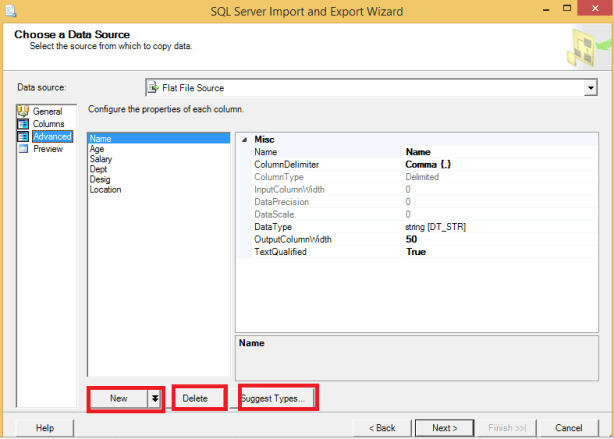
Task: Click the General page icon
Action: point(24,111)
